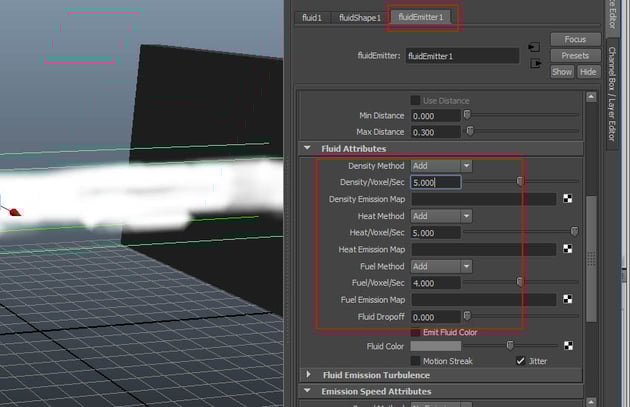Click the Density Emission Map checker icon

coord(568,198)
